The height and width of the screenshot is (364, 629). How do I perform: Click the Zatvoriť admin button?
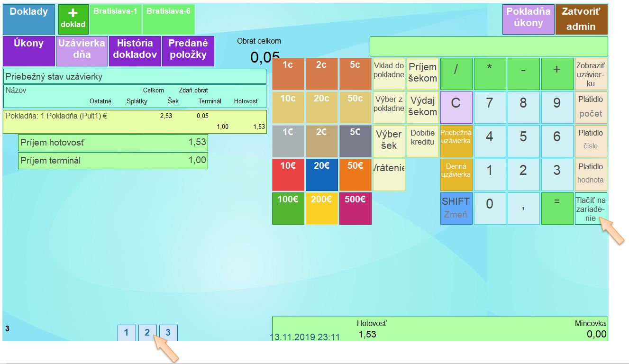(581, 19)
